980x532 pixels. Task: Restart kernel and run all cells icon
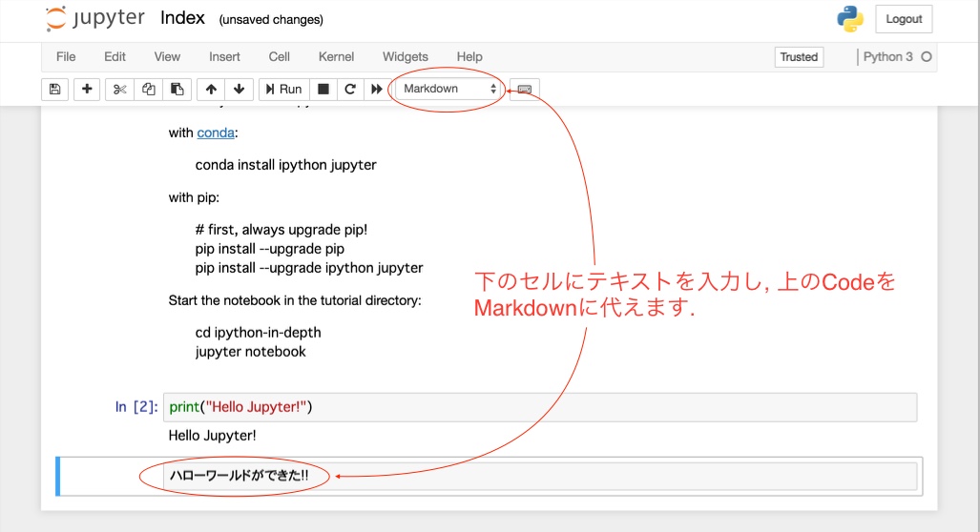376,89
